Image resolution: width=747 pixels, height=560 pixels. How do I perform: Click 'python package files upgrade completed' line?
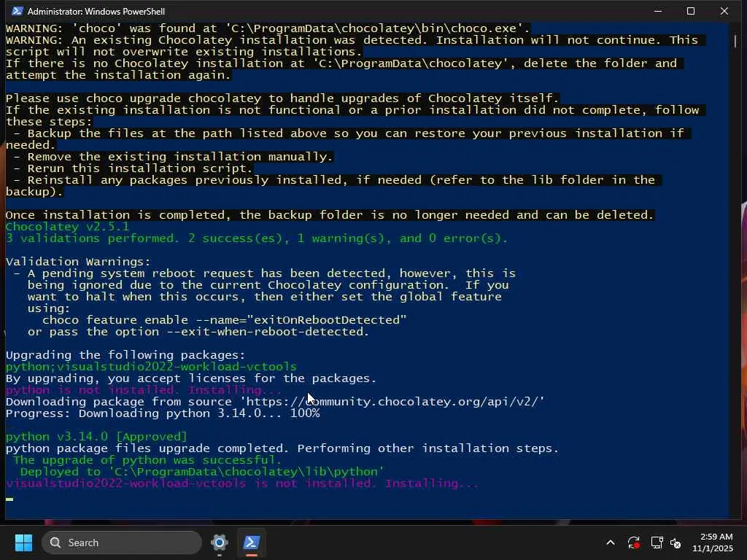(282, 448)
